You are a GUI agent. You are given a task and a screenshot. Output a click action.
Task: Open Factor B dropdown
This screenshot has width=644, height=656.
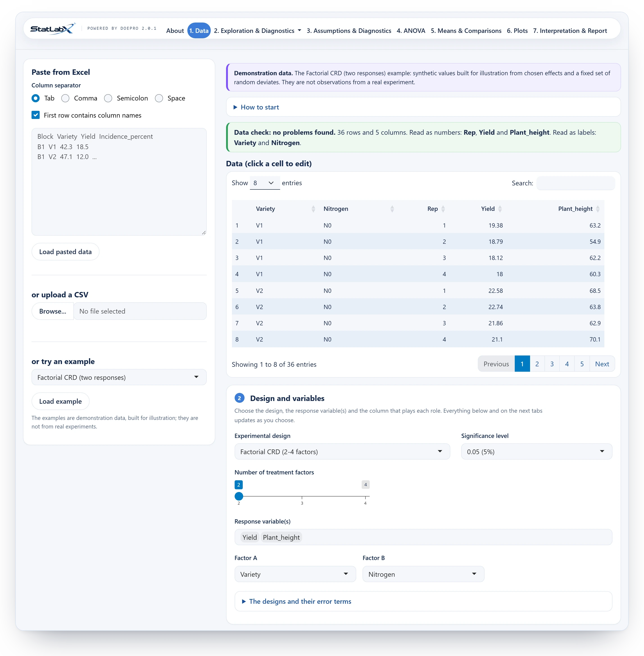click(423, 574)
